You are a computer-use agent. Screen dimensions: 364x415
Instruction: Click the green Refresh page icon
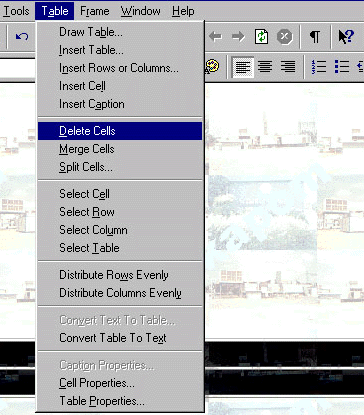tap(262, 36)
